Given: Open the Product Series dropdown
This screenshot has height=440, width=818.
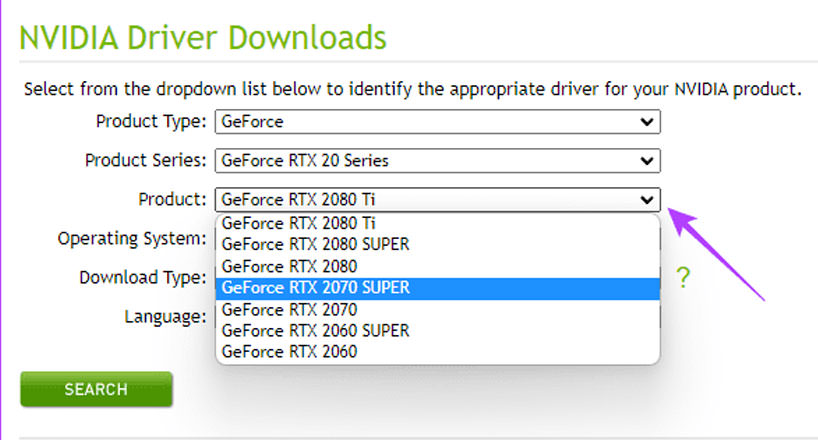Looking at the screenshot, I should pos(437,161).
